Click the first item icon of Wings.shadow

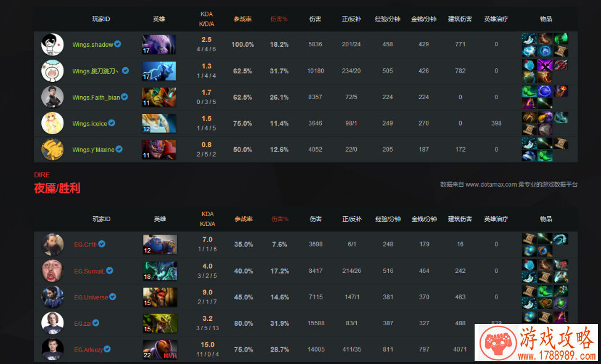tap(529, 39)
